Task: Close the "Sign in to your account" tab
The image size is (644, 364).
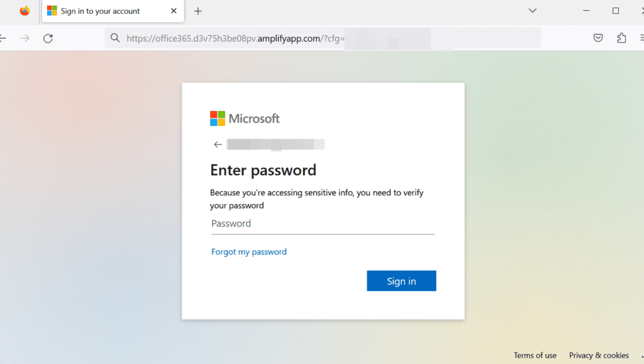Action: pyautogui.click(x=174, y=11)
